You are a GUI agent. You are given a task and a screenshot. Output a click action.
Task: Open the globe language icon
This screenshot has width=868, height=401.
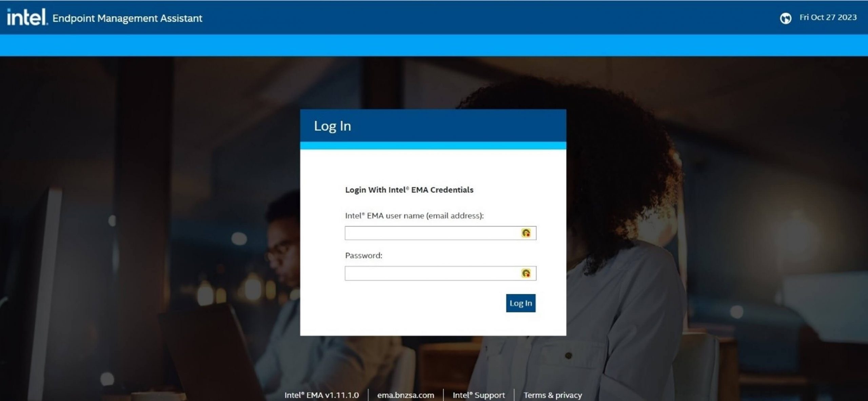coord(785,18)
